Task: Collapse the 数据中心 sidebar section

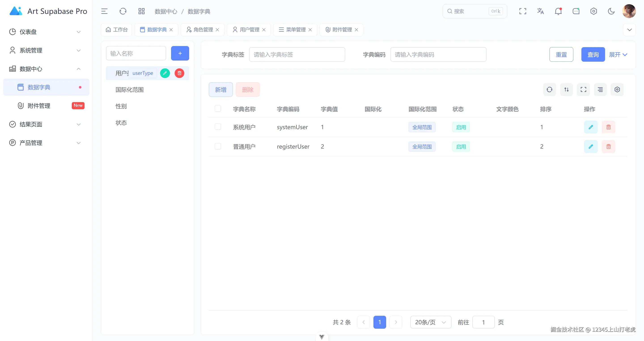Action: point(78,69)
